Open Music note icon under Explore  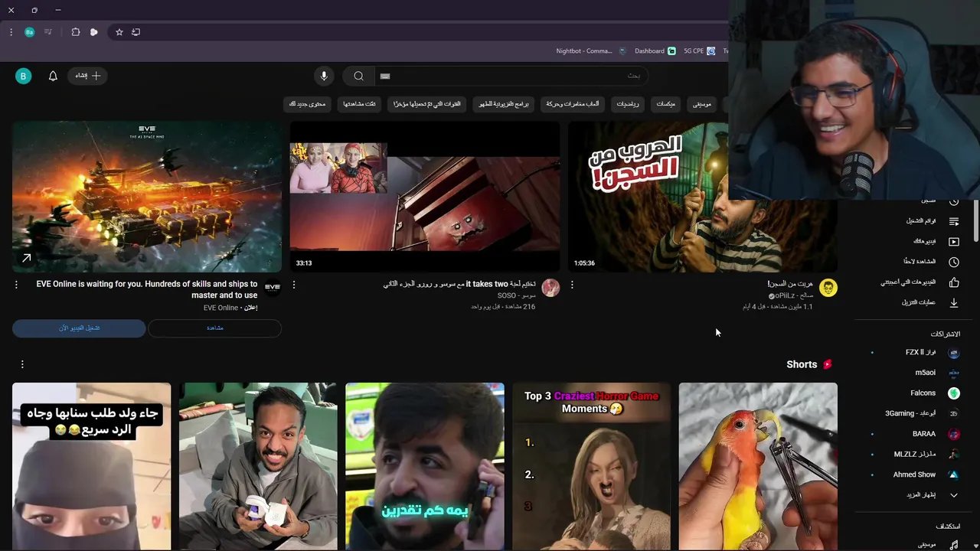click(954, 545)
